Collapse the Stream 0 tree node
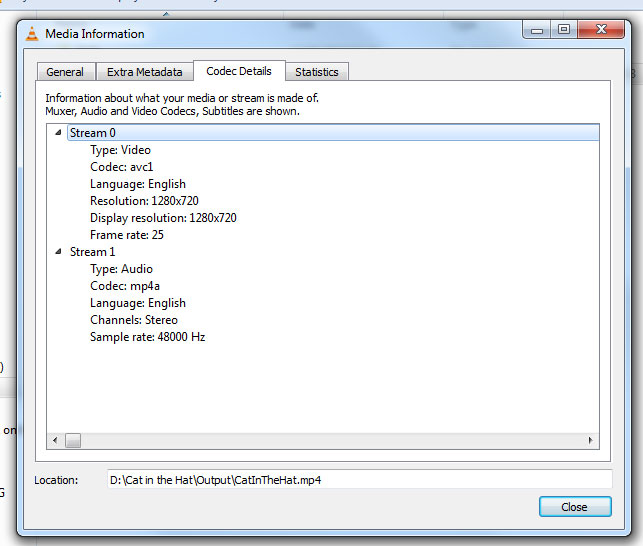 click(58, 133)
